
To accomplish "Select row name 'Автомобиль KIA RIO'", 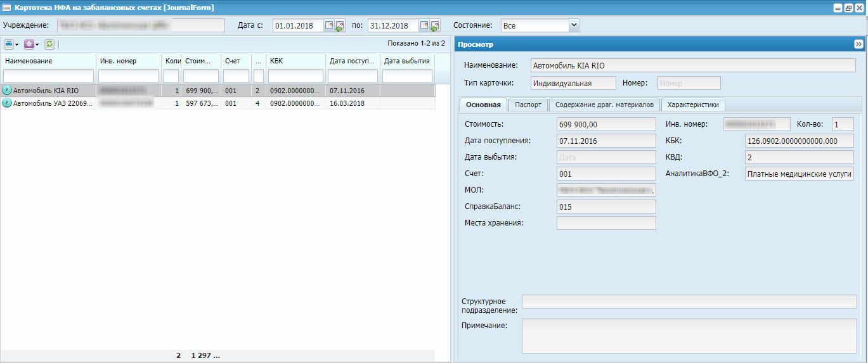I will 46,91.
